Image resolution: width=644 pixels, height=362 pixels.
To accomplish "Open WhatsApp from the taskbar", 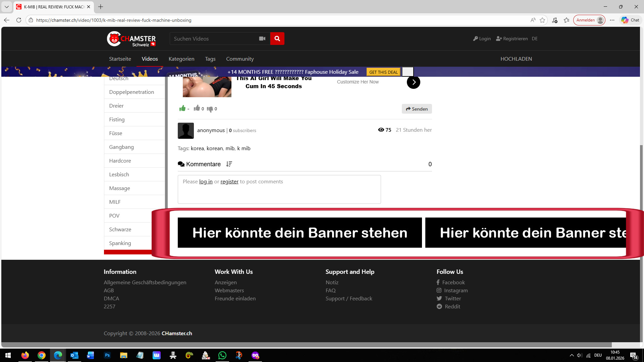I will 222,356.
